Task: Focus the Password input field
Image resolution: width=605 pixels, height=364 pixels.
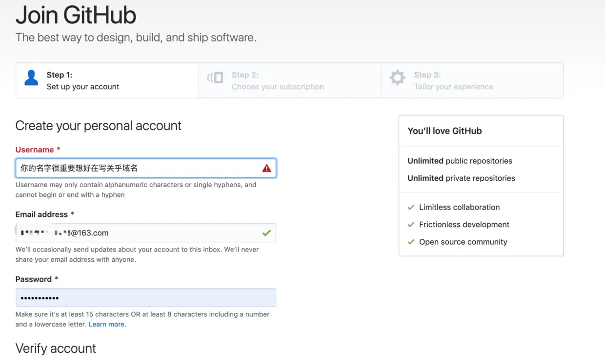Action: (x=146, y=298)
